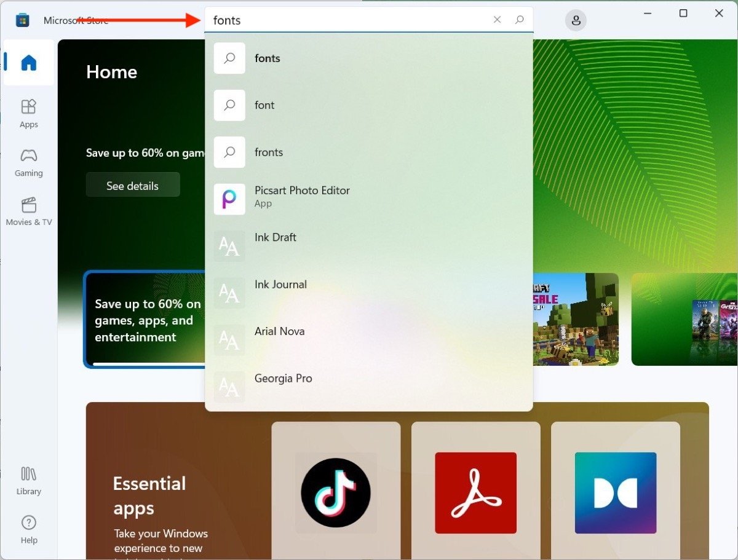
Task: Click the Essential apps heading
Action: (149, 495)
